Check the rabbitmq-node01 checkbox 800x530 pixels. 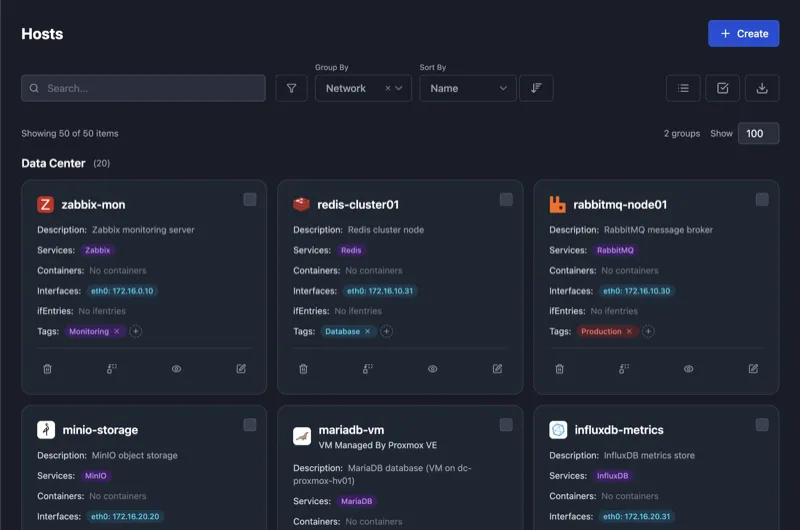click(x=762, y=200)
